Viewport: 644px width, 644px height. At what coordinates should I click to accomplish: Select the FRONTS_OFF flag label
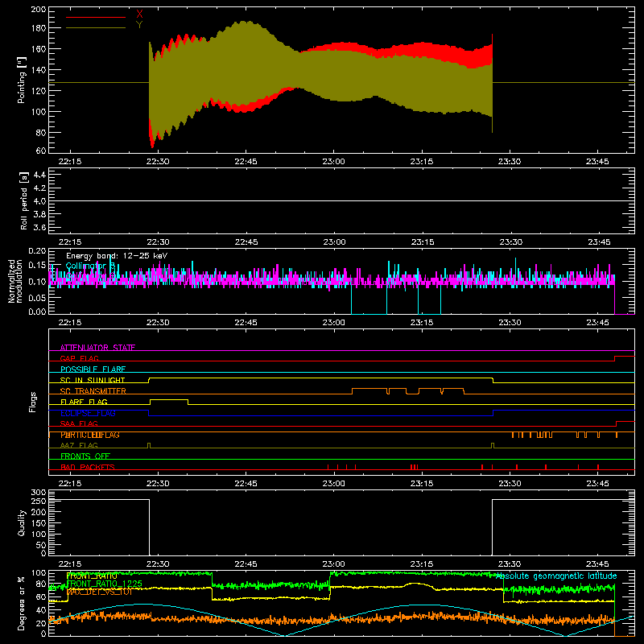point(85,456)
